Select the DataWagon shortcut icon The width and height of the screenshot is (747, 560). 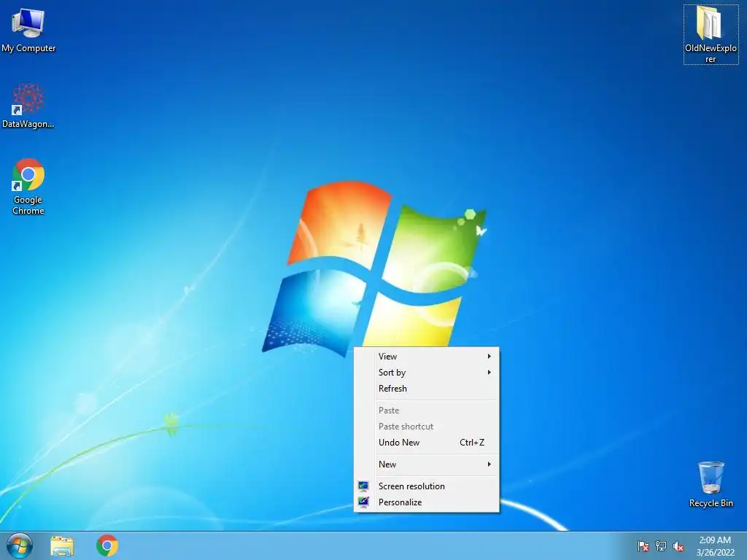point(28,106)
